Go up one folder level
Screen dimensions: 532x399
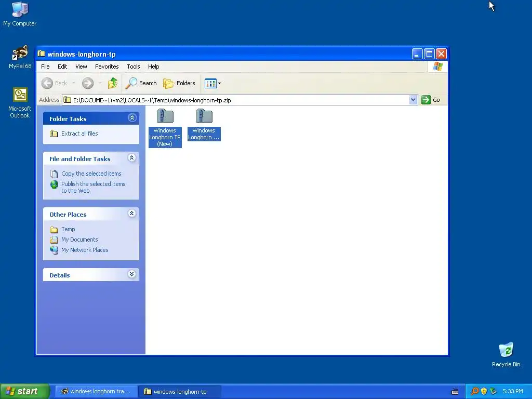113,83
